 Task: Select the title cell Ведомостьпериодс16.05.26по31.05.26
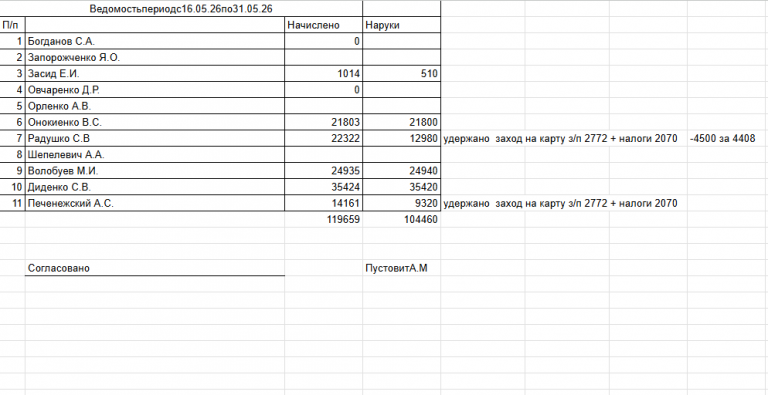pos(181,9)
